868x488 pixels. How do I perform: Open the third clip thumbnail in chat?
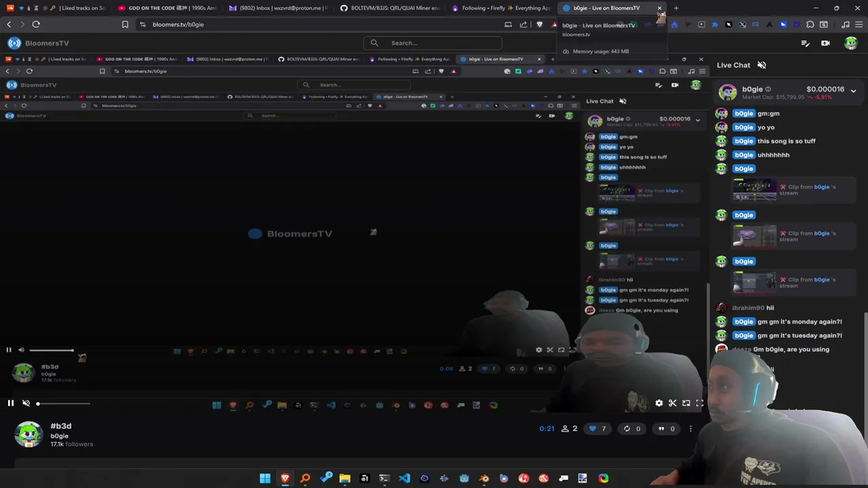755,282
